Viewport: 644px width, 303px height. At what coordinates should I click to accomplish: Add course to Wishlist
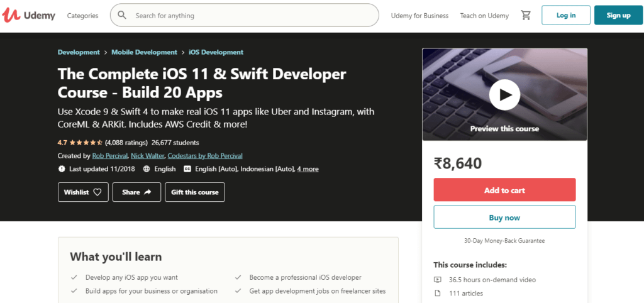click(84, 192)
